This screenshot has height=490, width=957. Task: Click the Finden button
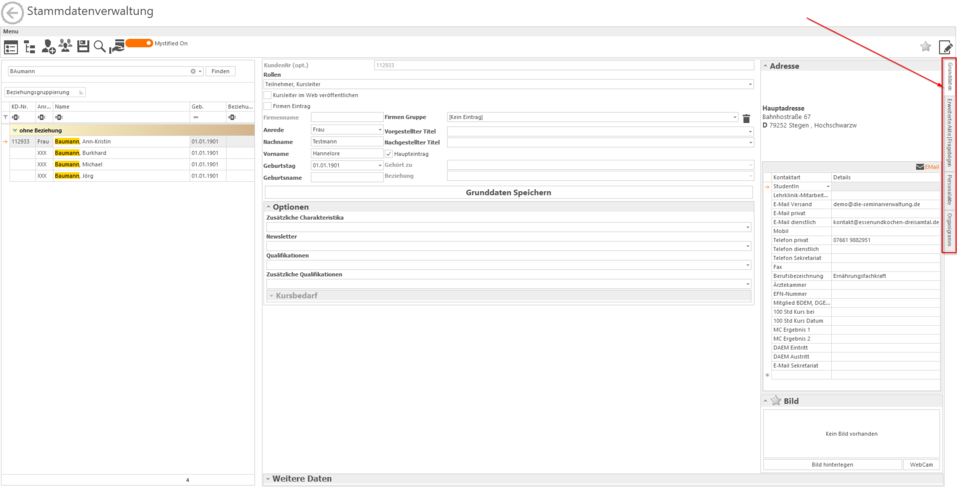click(221, 72)
